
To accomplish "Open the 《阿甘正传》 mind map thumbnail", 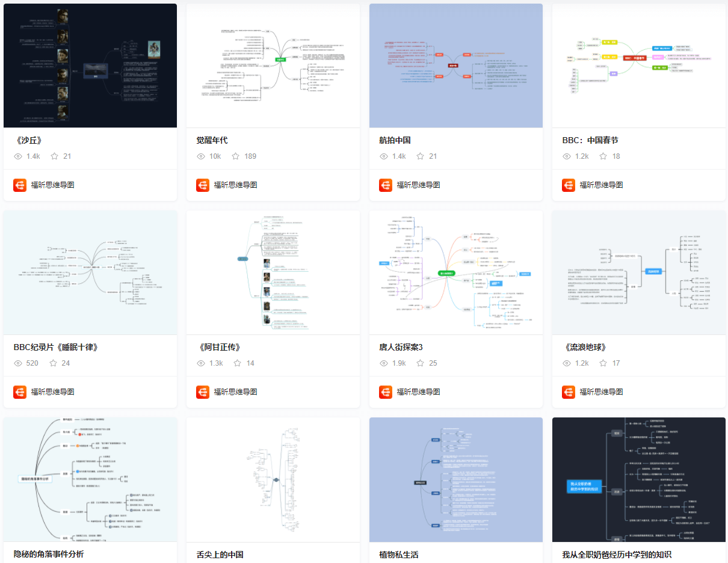I will pos(273,272).
